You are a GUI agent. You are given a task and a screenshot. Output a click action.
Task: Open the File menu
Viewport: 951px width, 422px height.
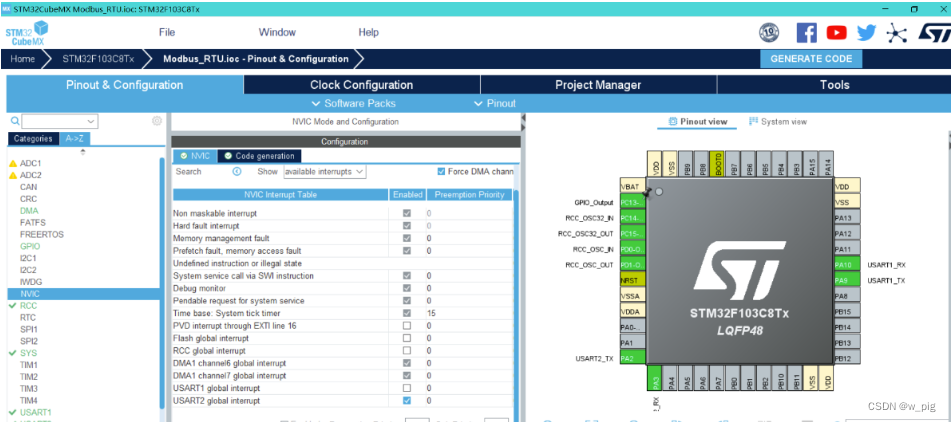pos(167,32)
